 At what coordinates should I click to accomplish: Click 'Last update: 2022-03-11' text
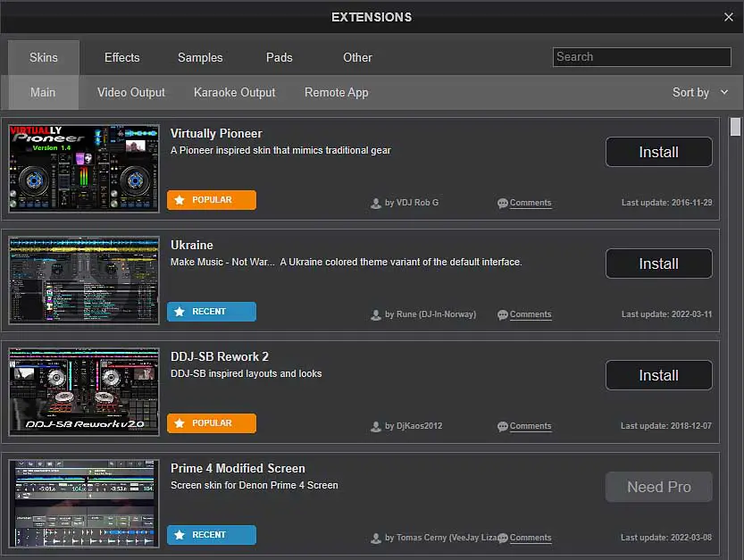click(666, 314)
